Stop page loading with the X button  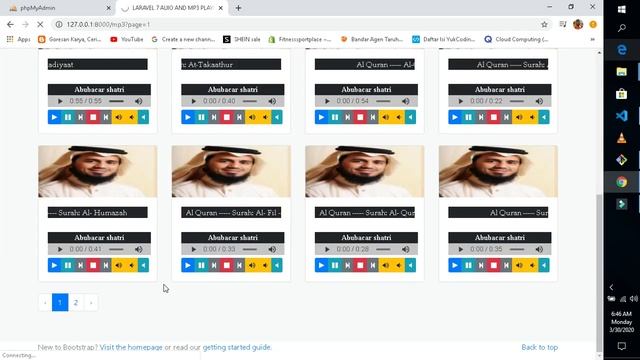coord(40,24)
